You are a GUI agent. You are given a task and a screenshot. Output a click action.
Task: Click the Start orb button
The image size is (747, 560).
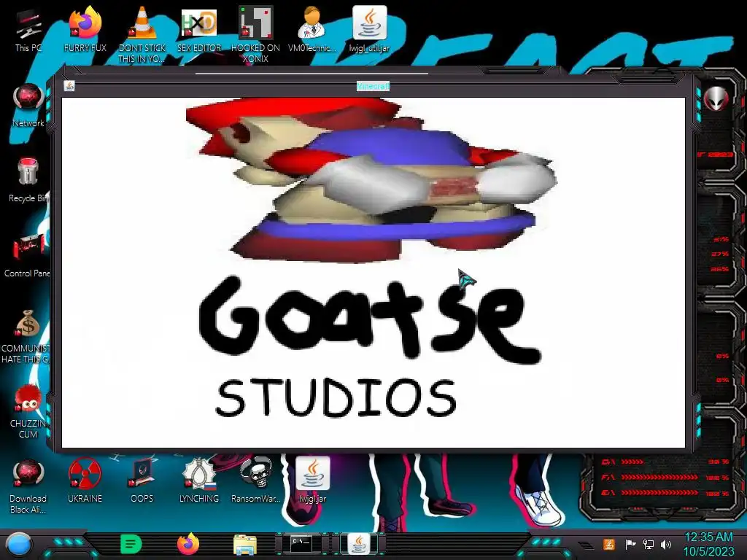(19, 544)
